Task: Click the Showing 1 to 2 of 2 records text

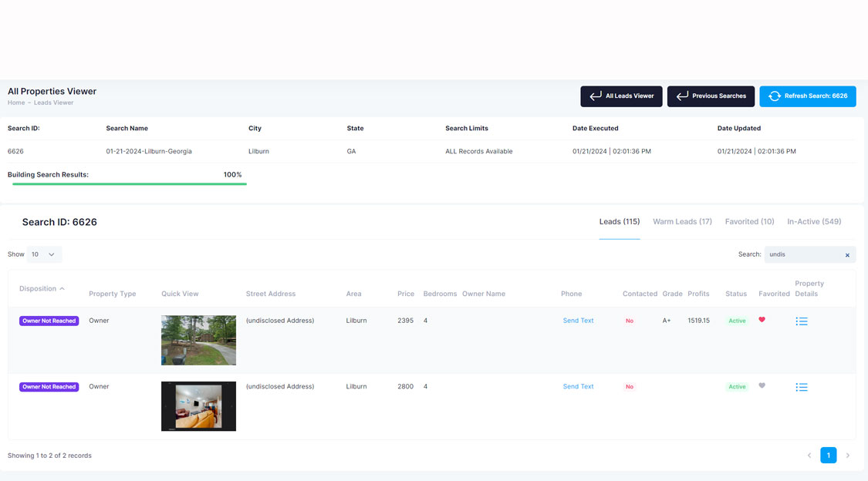Action: [50, 456]
